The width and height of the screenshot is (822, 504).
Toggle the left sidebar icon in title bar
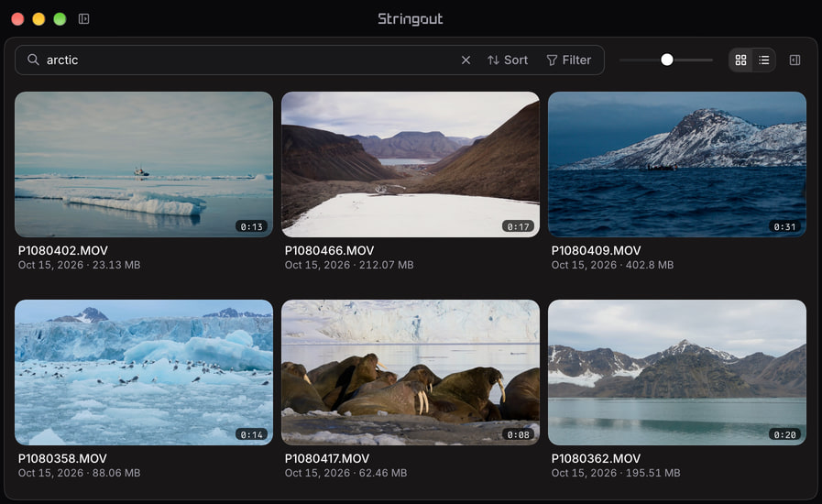(84, 19)
